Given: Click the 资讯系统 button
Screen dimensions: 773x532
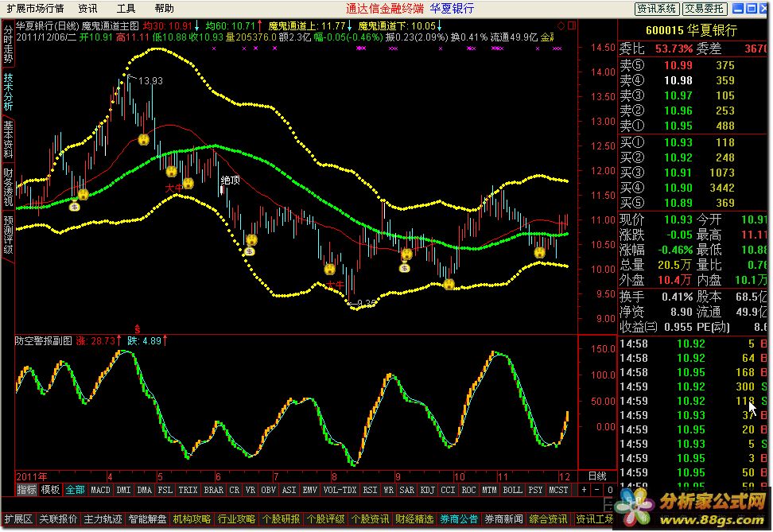Looking at the screenshot, I should 657,9.
